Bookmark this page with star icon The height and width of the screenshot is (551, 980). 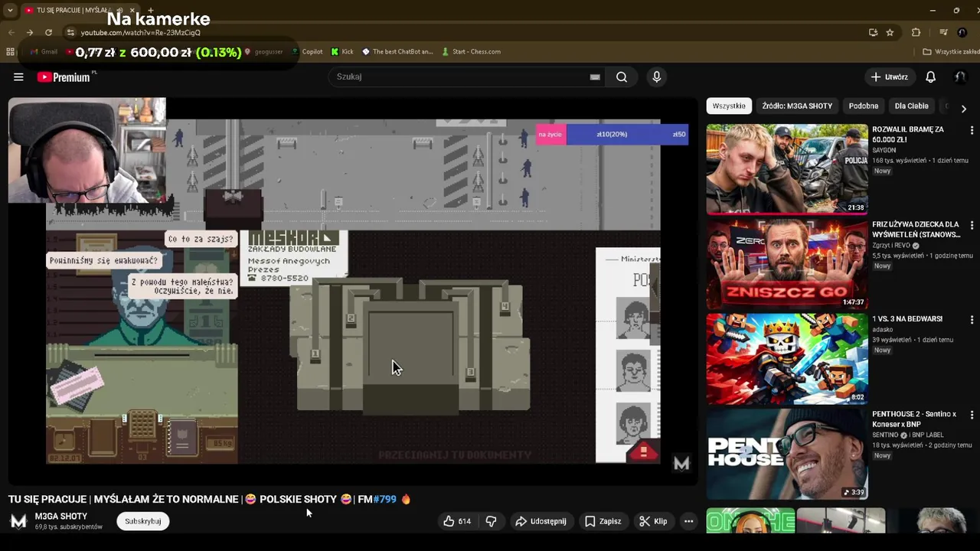click(x=890, y=32)
